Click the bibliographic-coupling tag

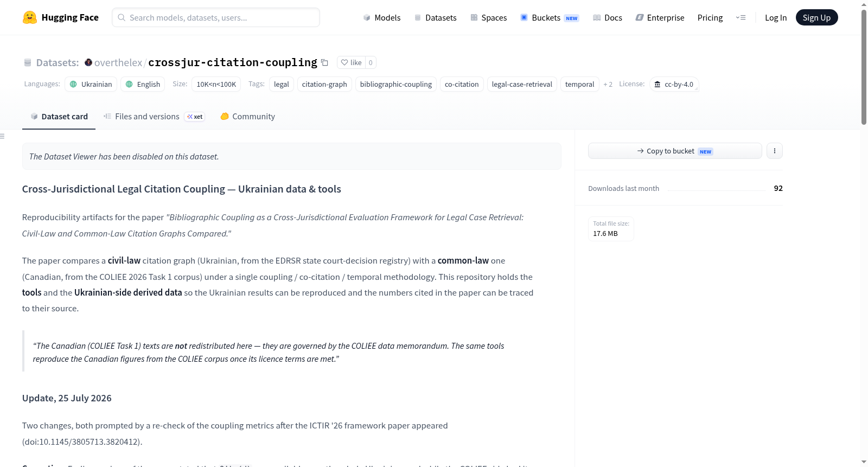coord(396,84)
